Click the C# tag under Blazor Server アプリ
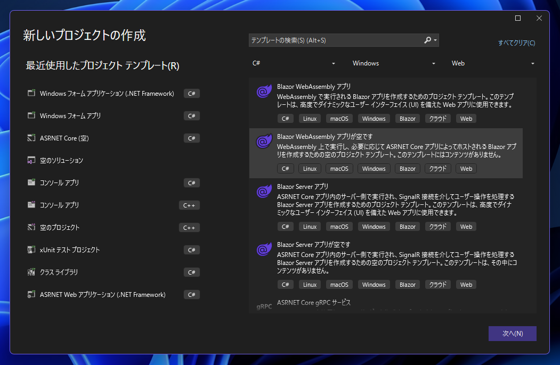 point(285,226)
